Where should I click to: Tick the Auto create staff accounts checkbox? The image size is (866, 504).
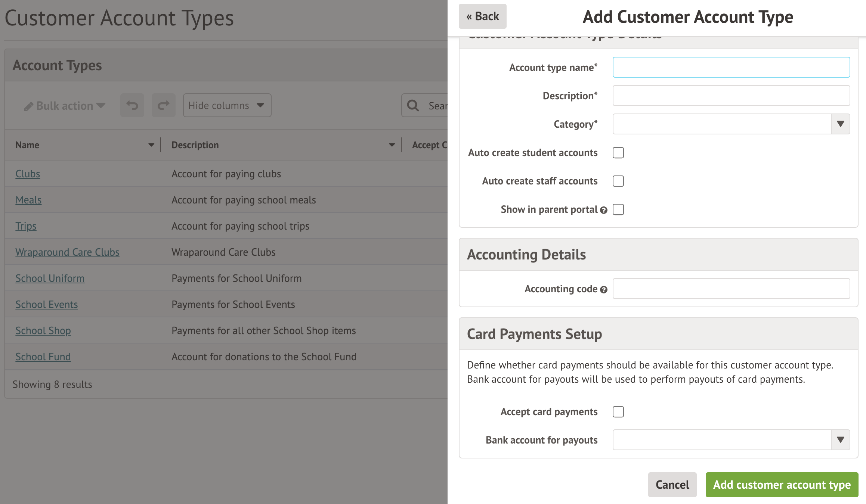click(618, 181)
